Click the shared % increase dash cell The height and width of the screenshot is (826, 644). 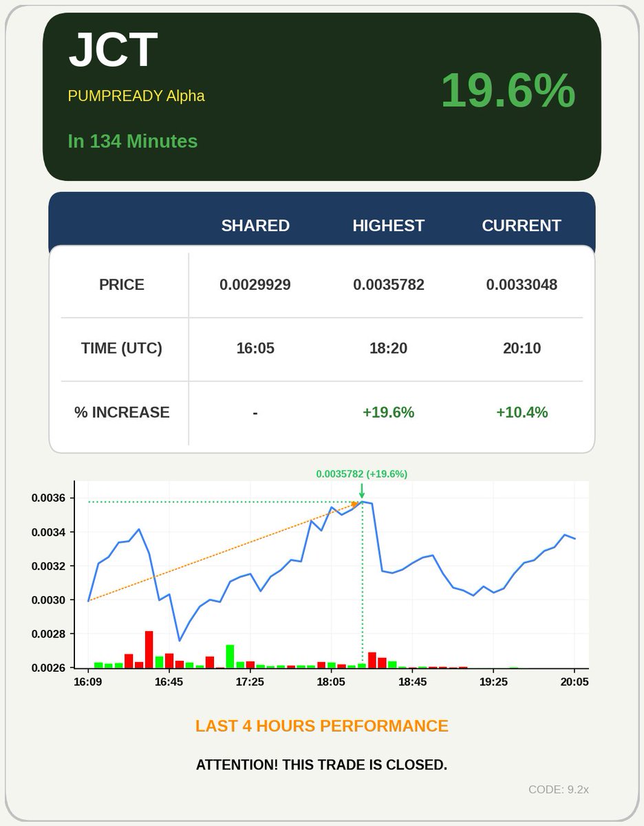pyautogui.click(x=255, y=413)
